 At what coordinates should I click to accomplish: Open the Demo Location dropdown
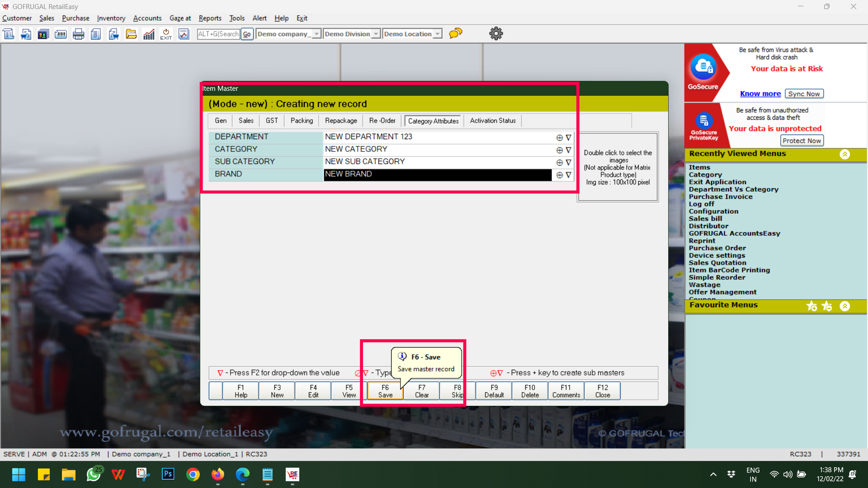point(437,34)
